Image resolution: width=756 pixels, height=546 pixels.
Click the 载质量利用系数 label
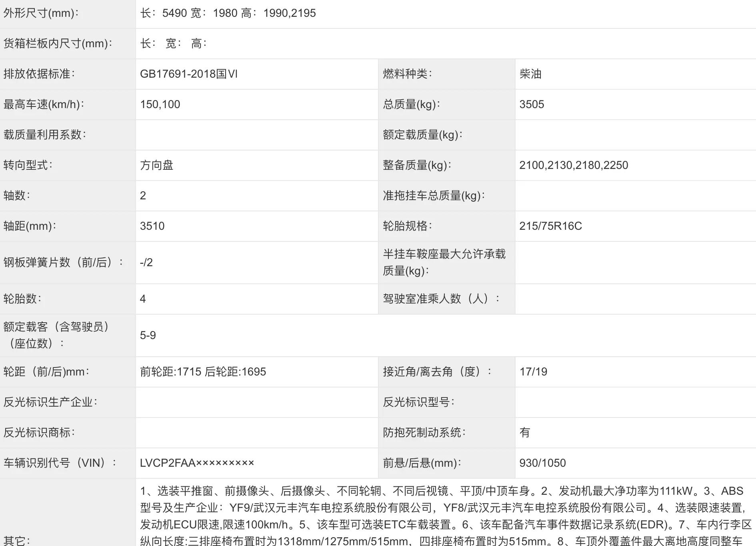point(45,135)
